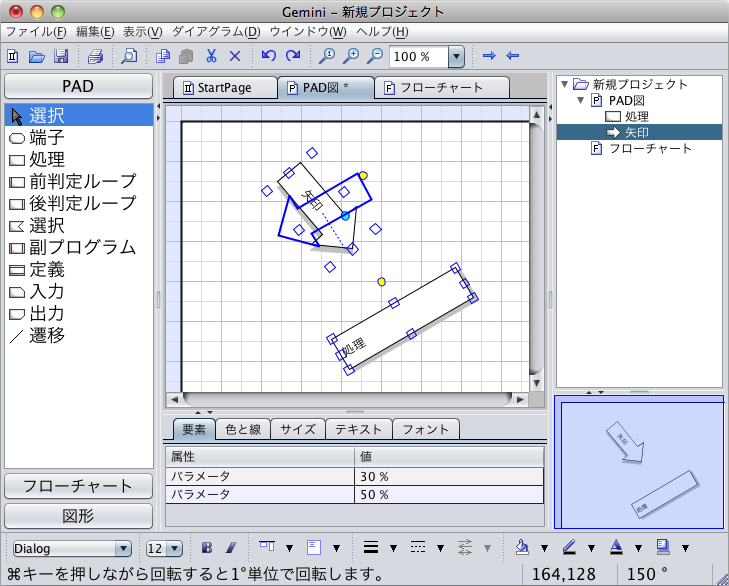Zoom out with the minus magnifier
Screen dimensions: 729x586
point(374,56)
